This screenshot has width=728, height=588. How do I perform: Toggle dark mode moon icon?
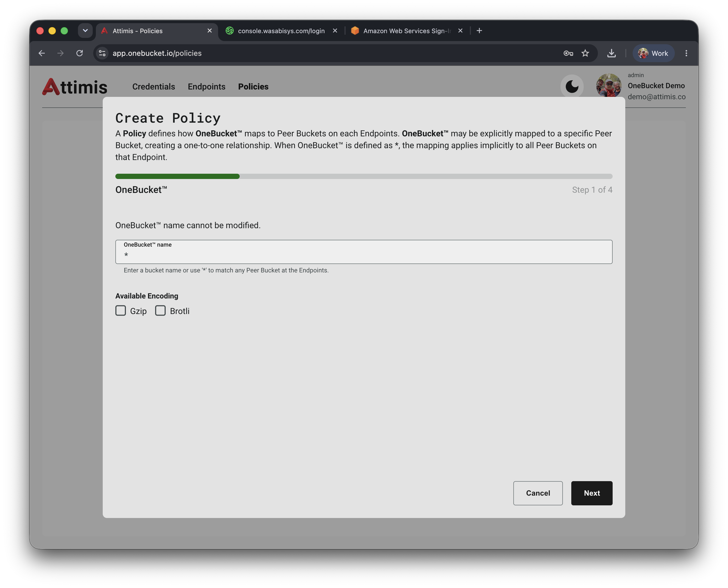click(x=572, y=86)
